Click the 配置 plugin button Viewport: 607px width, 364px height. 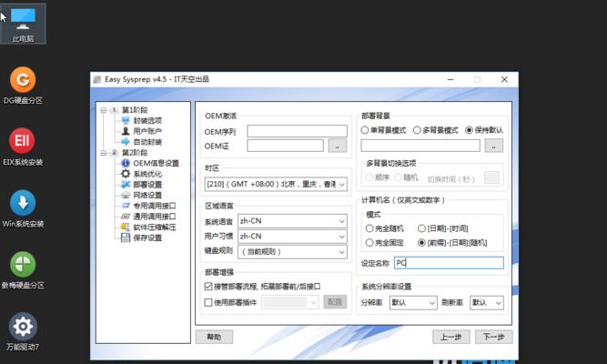[335, 302]
